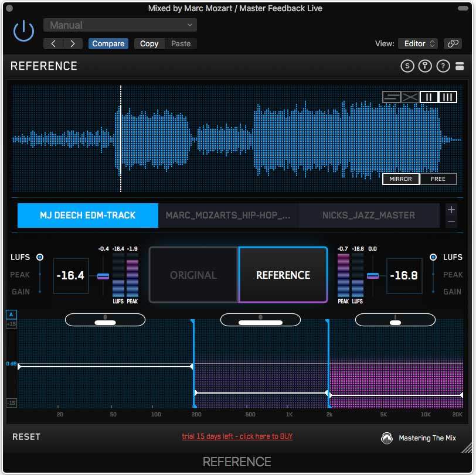The height and width of the screenshot is (475, 476).
Task: Toggle the plugin power bypass icon
Action: [x=23, y=30]
